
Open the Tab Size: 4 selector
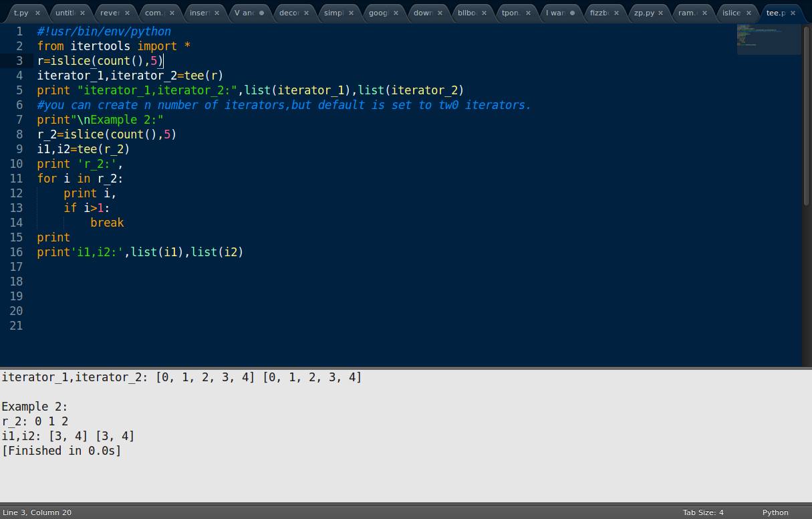tap(703, 512)
